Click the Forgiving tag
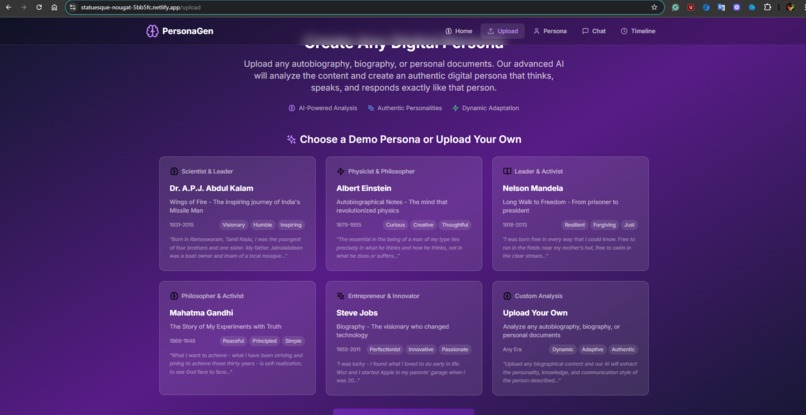Image resolution: width=806 pixels, height=415 pixels. pos(604,225)
